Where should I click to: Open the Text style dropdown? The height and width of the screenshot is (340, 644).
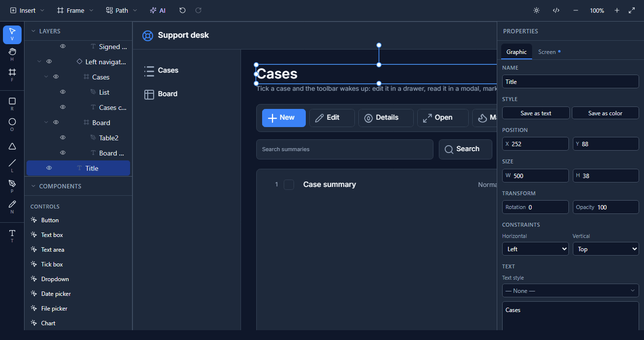pos(570,291)
